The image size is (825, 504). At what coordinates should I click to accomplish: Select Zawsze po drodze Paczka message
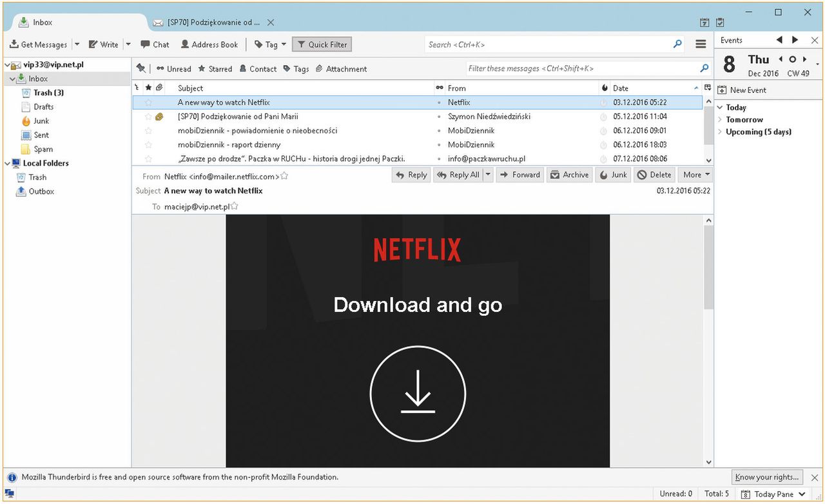point(417,159)
